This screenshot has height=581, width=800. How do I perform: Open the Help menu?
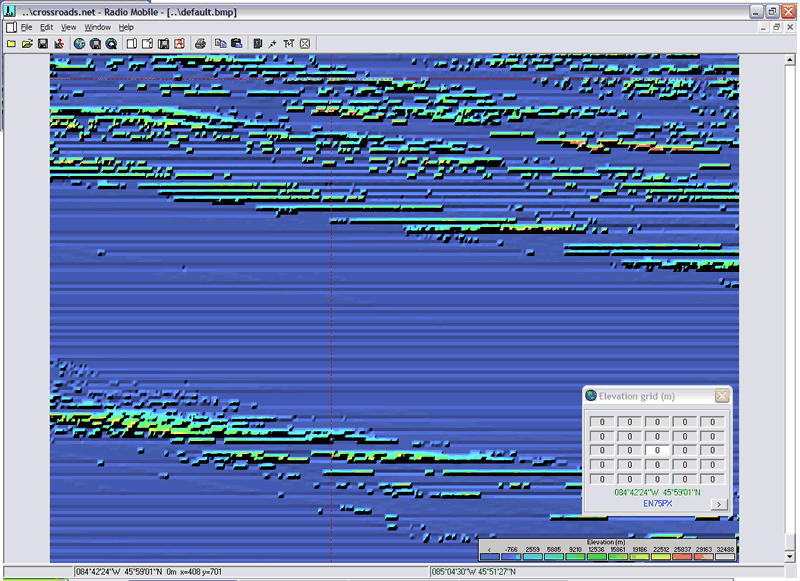tap(126, 27)
